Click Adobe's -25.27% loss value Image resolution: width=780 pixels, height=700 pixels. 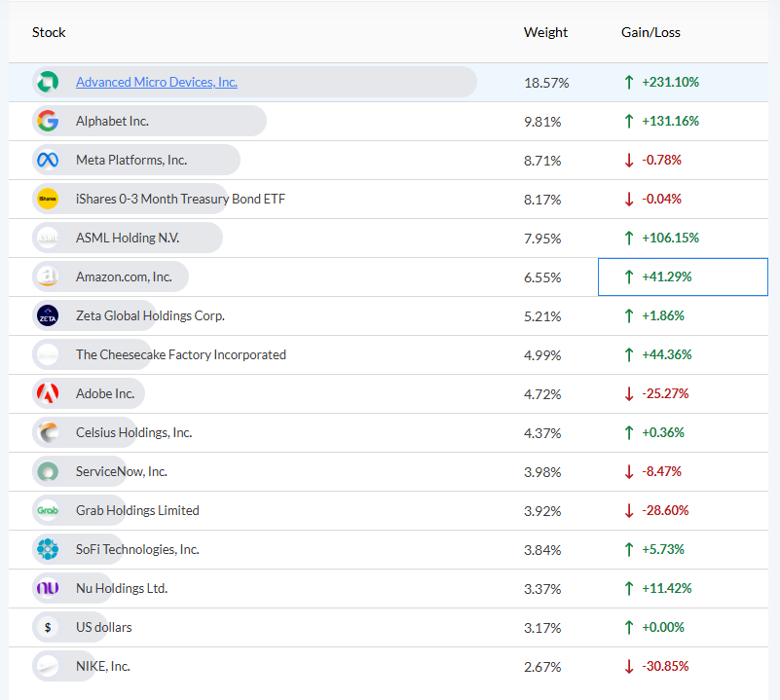pyautogui.click(x=665, y=393)
